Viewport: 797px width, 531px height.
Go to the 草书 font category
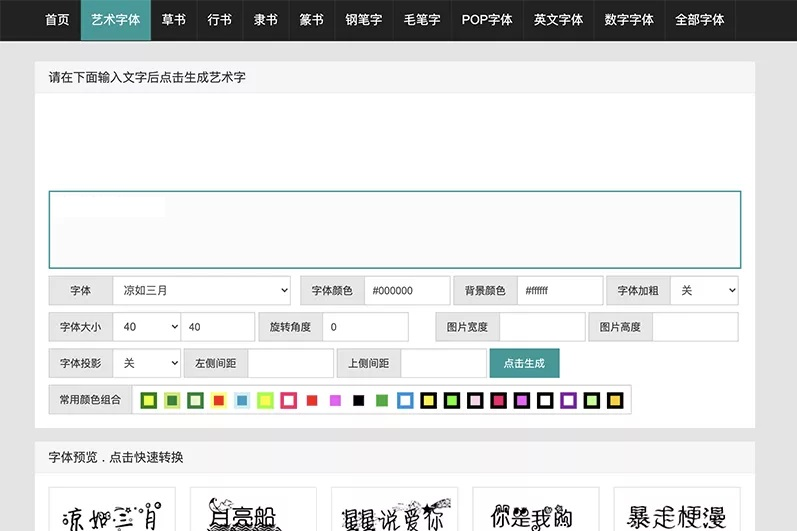(173, 20)
